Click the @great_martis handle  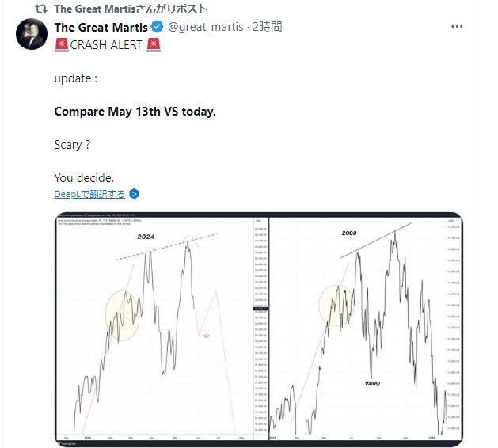point(203,28)
